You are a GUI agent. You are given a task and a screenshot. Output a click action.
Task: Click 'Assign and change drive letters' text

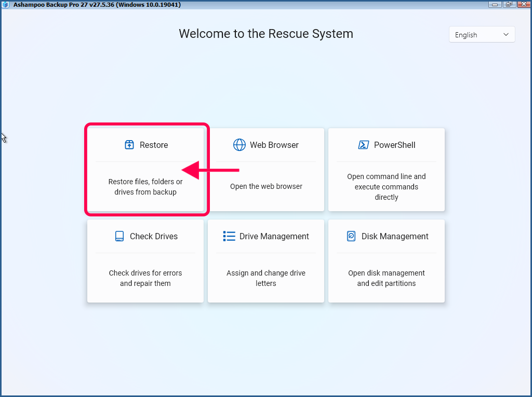[266, 278]
